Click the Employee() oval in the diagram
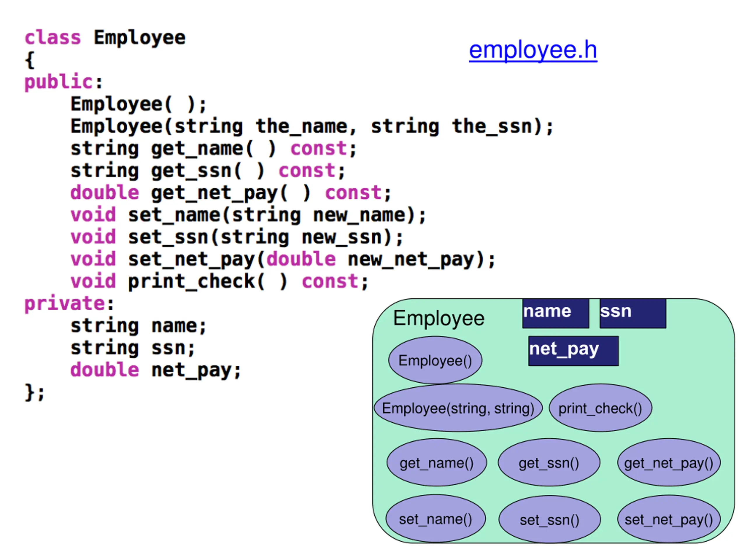The image size is (747, 560). coord(435,360)
